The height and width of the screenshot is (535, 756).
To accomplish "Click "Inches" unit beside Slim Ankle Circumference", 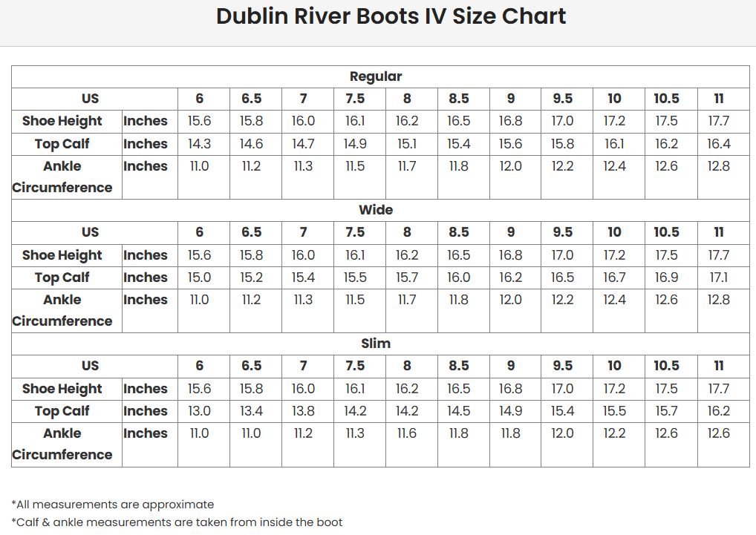I will (x=145, y=433).
